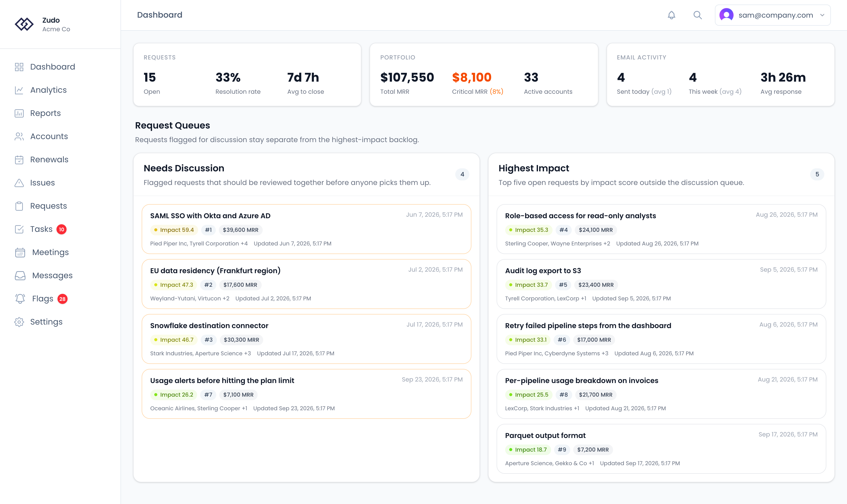This screenshot has height=504, width=847.
Task: Click the Flags badge showing 28
Action: [x=63, y=299]
